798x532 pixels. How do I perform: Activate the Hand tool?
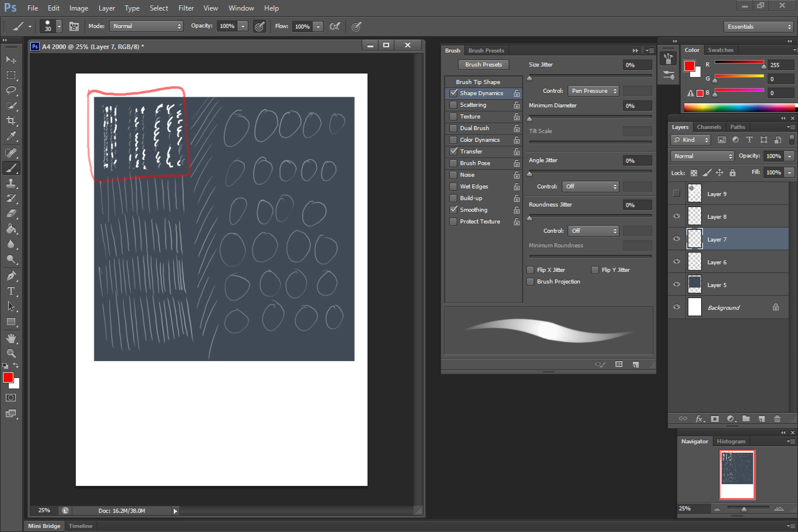point(11,338)
